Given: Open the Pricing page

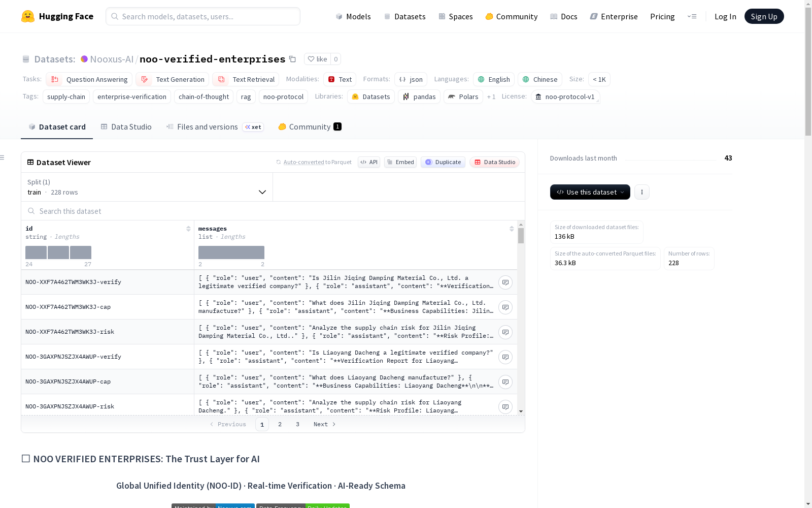Looking at the screenshot, I should pyautogui.click(x=662, y=16).
